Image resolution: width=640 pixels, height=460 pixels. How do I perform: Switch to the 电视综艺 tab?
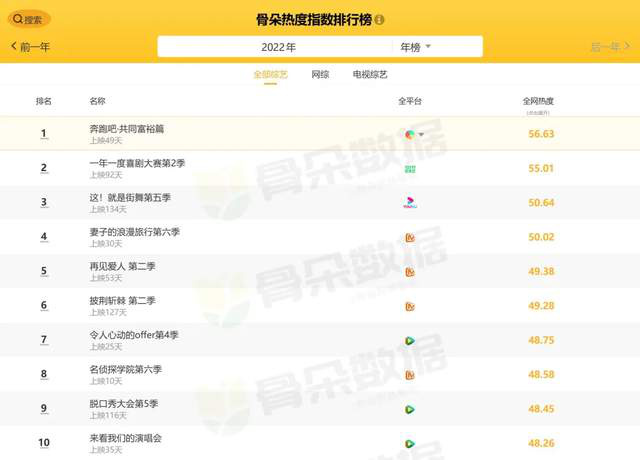pos(370,74)
